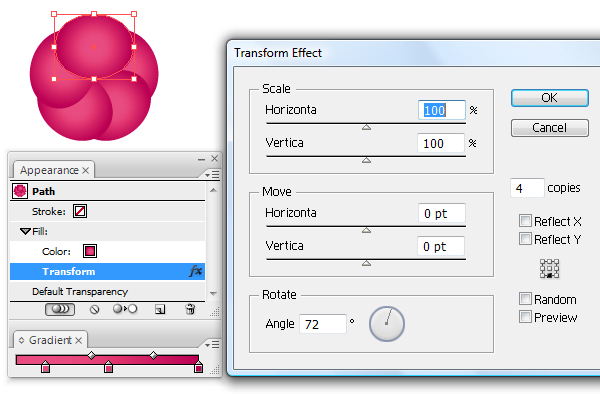The width and height of the screenshot is (600, 394).
Task: Click the Fill Color swatch
Action: pos(90,251)
